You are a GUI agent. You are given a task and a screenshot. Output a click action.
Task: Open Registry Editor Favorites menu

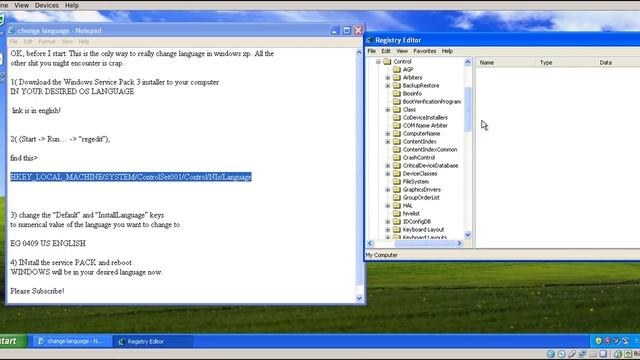pyautogui.click(x=424, y=51)
